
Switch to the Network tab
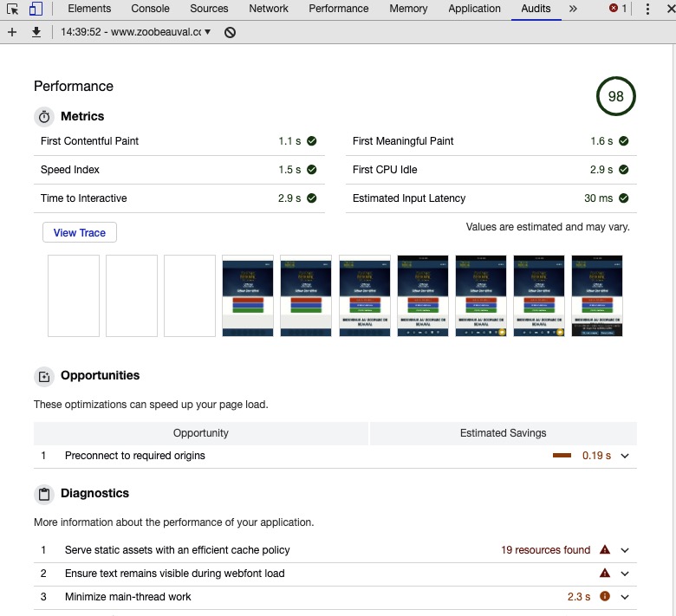coord(269,9)
